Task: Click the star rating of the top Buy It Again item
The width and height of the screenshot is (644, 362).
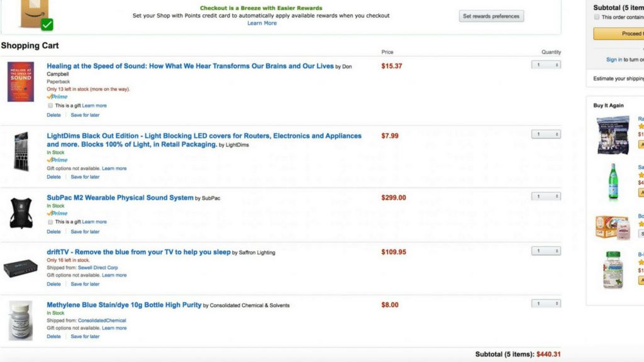Action: pyautogui.click(x=642, y=126)
